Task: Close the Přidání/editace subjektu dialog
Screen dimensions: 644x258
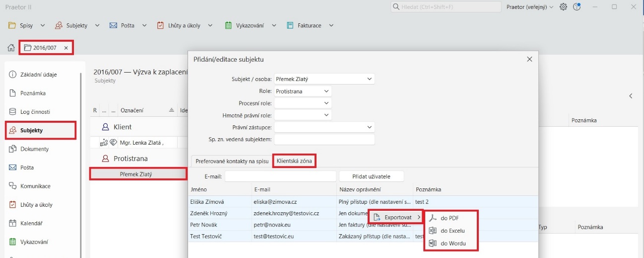Action: point(529,59)
